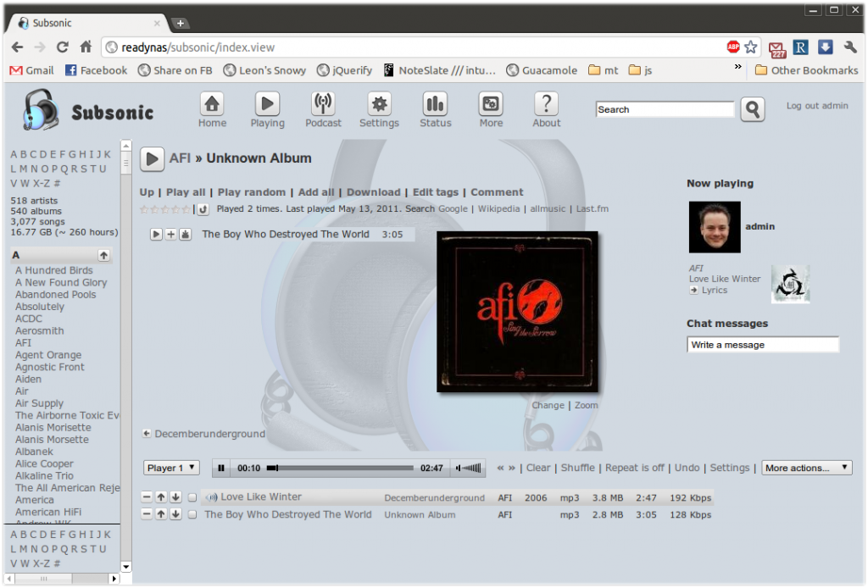Clear the album star rating

(x=203, y=209)
